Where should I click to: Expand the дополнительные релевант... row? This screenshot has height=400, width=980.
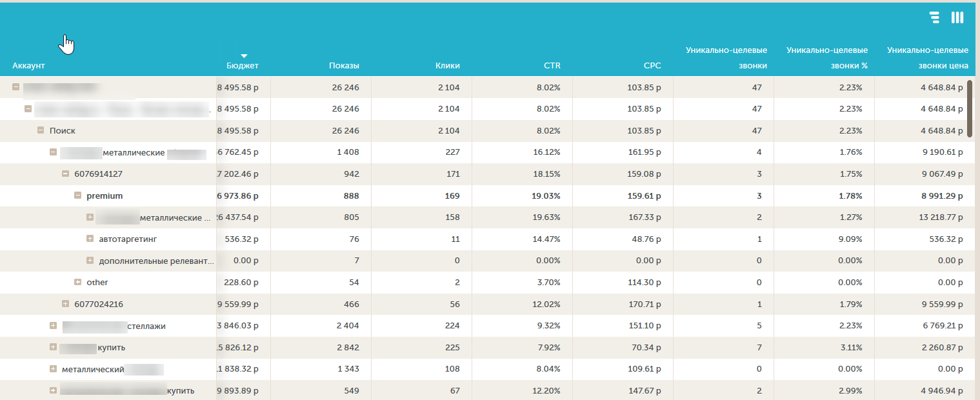coord(90,261)
